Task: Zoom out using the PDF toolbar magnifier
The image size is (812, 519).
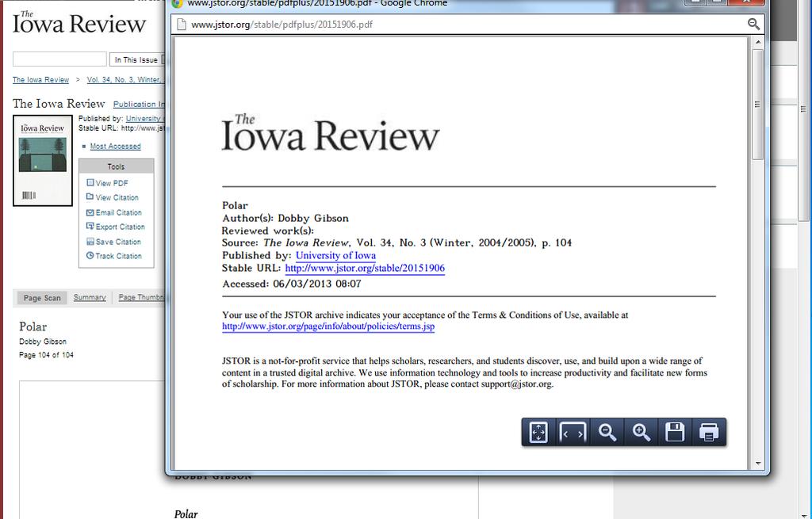Action: (x=607, y=432)
